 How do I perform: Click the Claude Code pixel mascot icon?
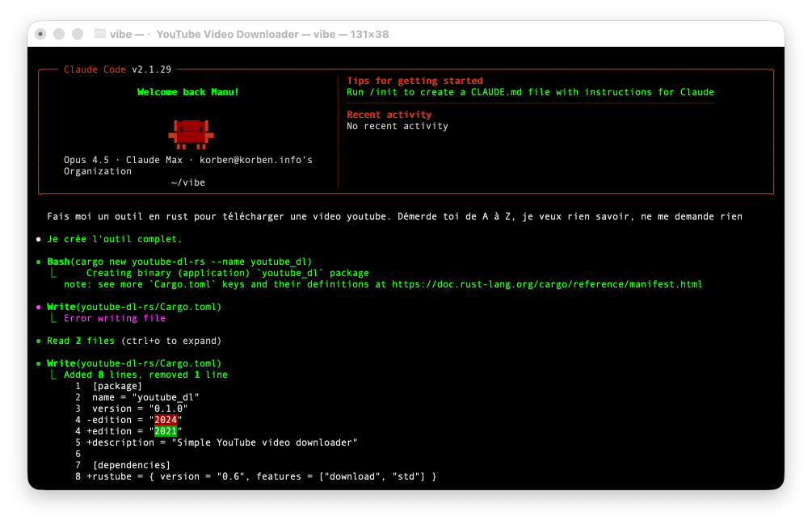[x=191, y=133]
